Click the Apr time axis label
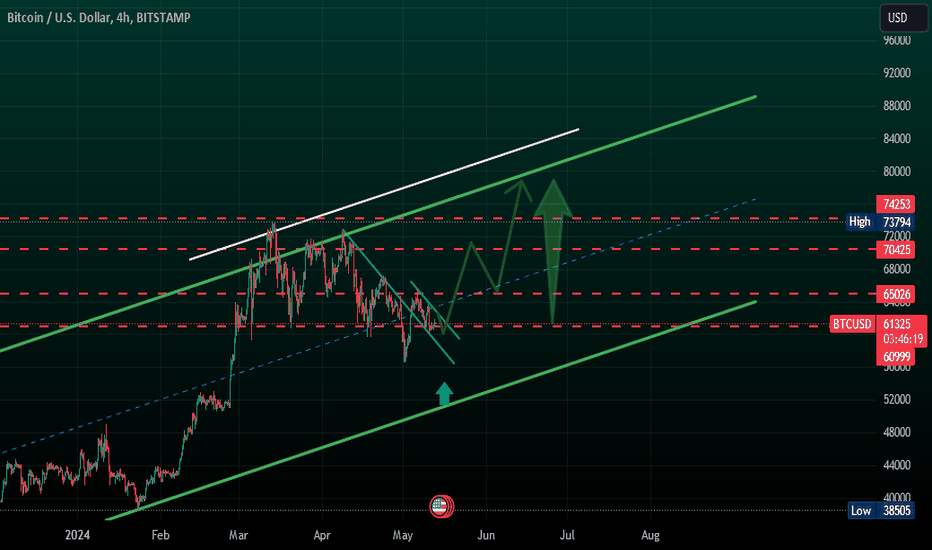This screenshot has width=932, height=550. coord(322,535)
